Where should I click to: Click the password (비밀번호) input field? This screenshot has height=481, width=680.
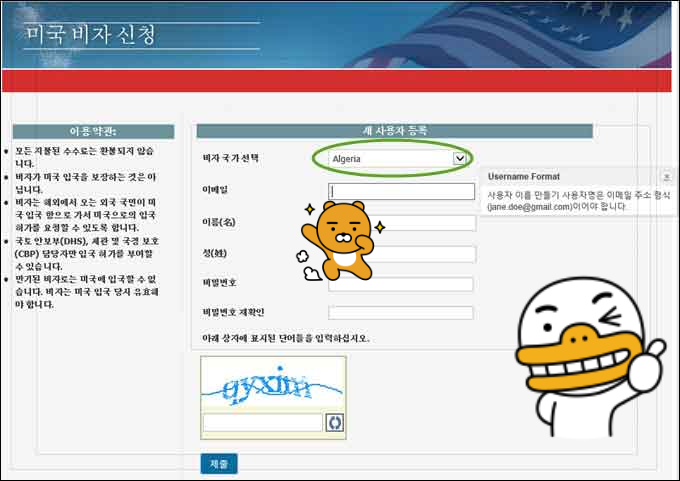[401, 285]
